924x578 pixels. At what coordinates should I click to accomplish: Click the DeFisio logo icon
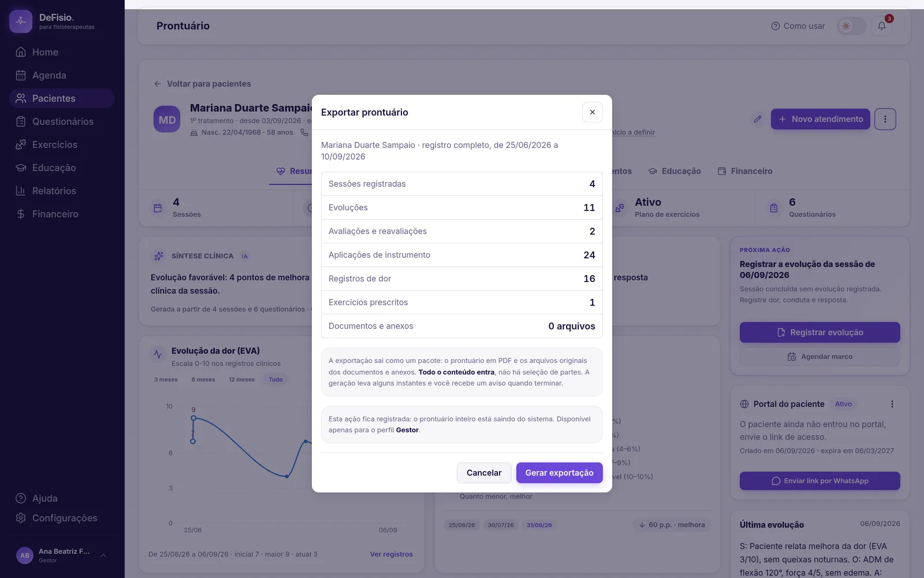(x=21, y=21)
